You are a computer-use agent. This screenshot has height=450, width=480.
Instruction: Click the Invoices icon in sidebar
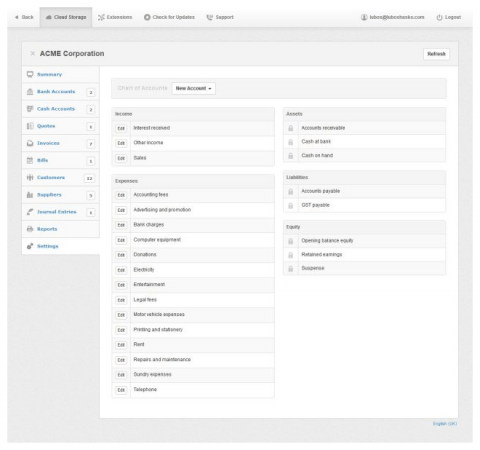tap(30, 143)
